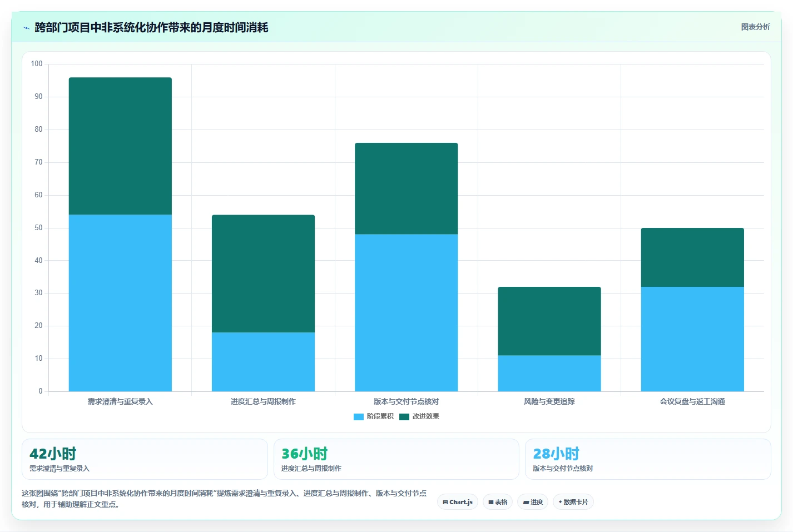
Task: Click the green bar segment for 进度汇总与周报制作
Action: [x=263, y=274]
